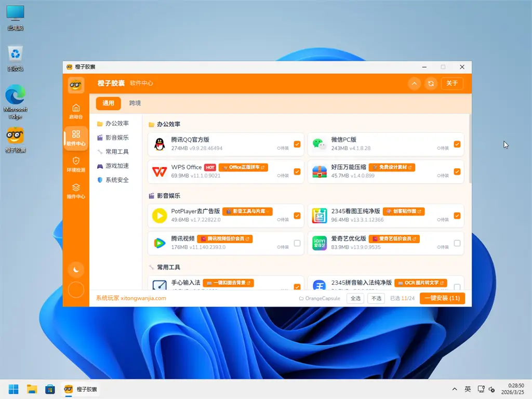The image size is (532, 399).
Task: Select the 系统安全 category
Action: click(115, 180)
